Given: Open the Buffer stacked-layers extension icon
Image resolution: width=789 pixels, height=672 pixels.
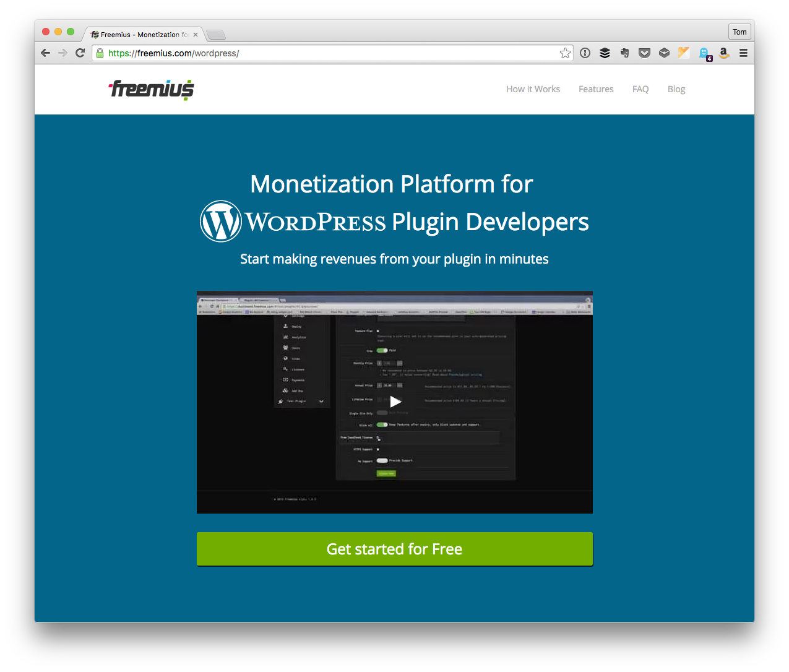Looking at the screenshot, I should point(605,53).
